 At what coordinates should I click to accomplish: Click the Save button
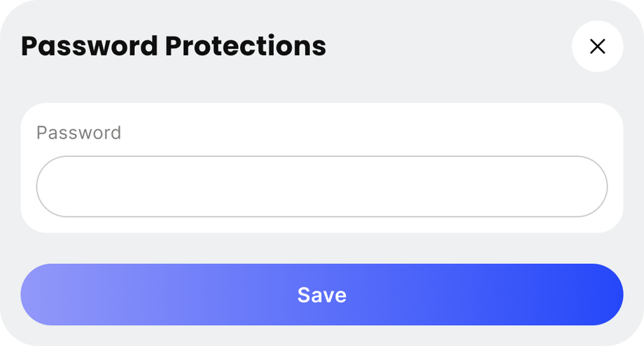[x=321, y=295]
